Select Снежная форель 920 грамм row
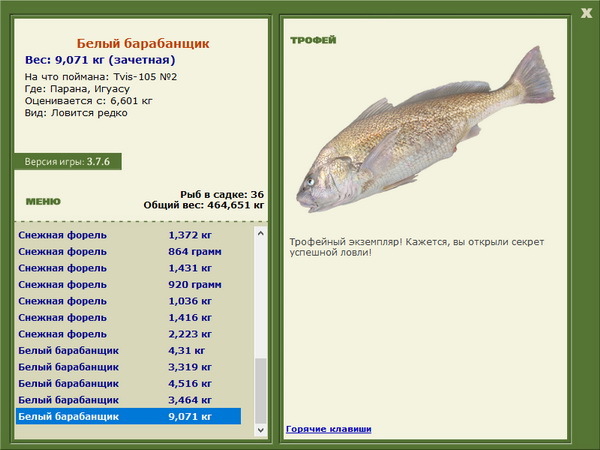Viewport: 600px width, 450px height. [129, 284]
